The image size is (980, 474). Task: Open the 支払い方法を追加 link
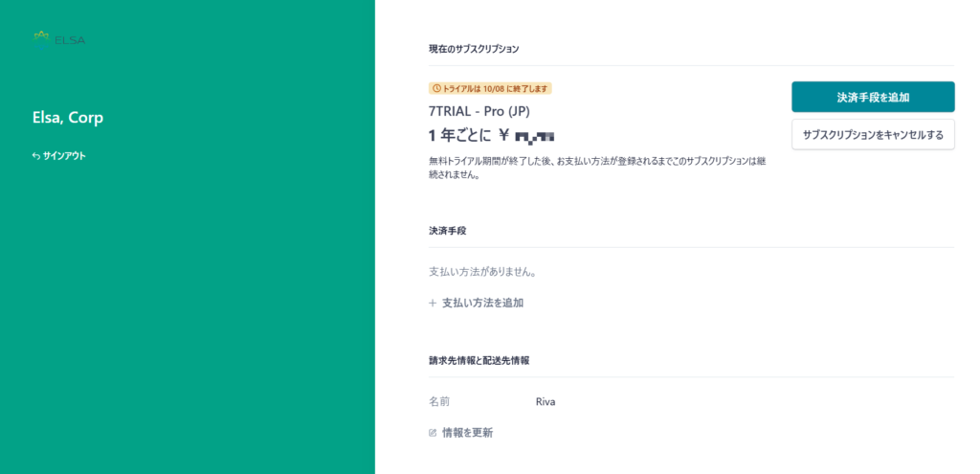tap(482, 303)
